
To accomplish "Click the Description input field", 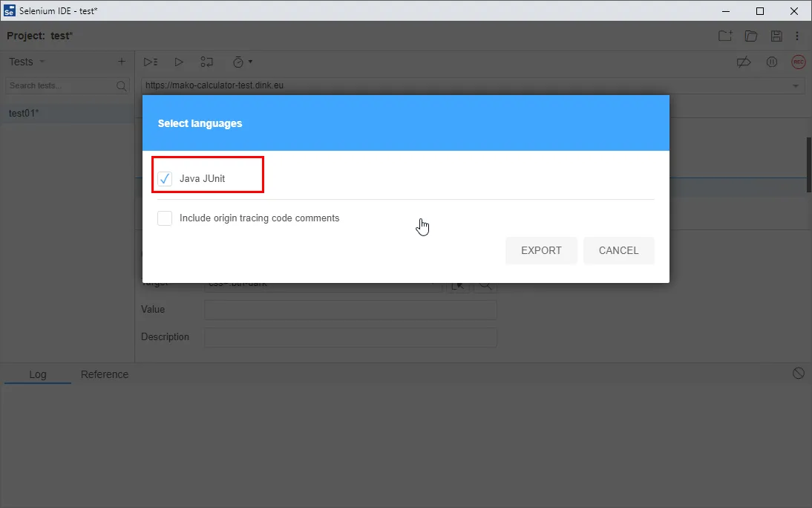I will pyautogui.click(x=350, y=337).
